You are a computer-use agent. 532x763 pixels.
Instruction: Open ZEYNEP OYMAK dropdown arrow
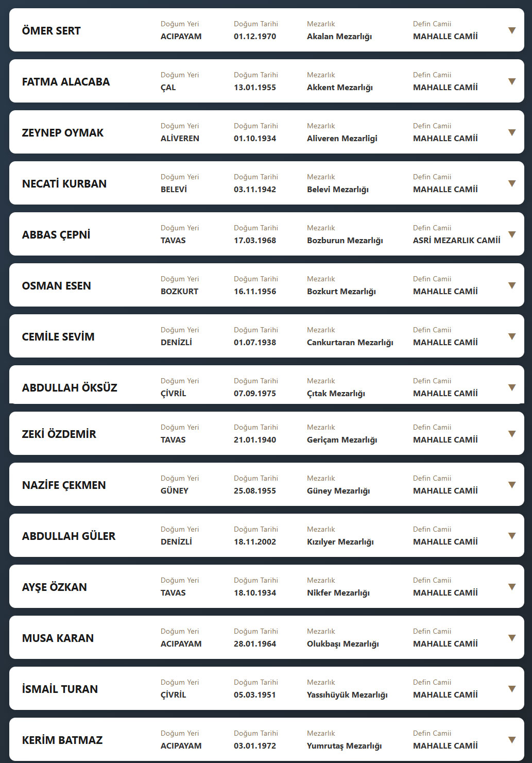click(512, 132)
